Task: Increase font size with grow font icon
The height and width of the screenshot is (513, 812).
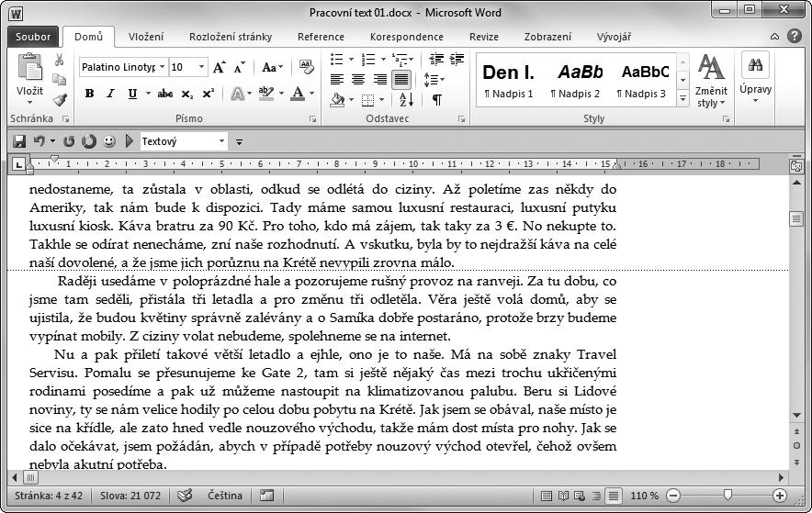Action: pyautogui.click(x=219, y=67)
